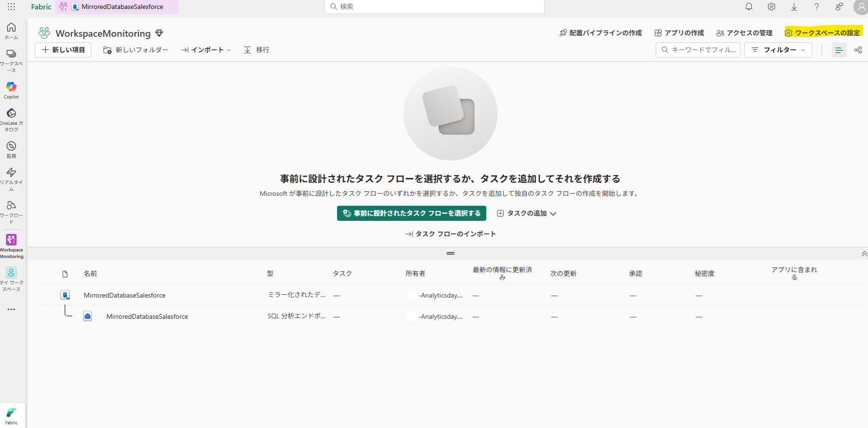Open Monitor (監視) hub in sidebar
Viewport: 868px width, 428px height.
click(x=11, y=149)
